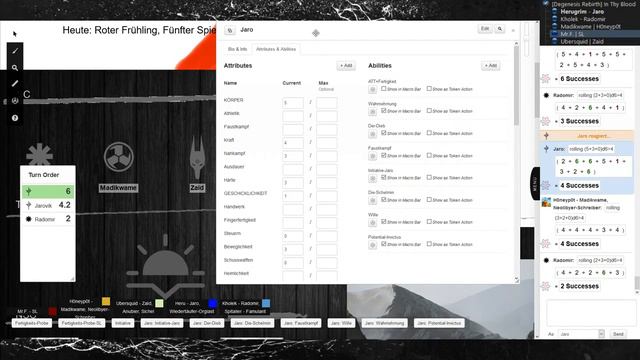Screen dimensions: 640x360
Task: Run the Jaro: Wahrnehmung macro
Action: (x=384, y=323)
